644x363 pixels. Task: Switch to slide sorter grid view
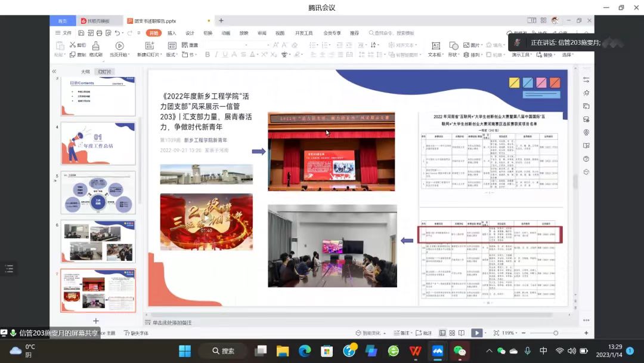[451, 333]
